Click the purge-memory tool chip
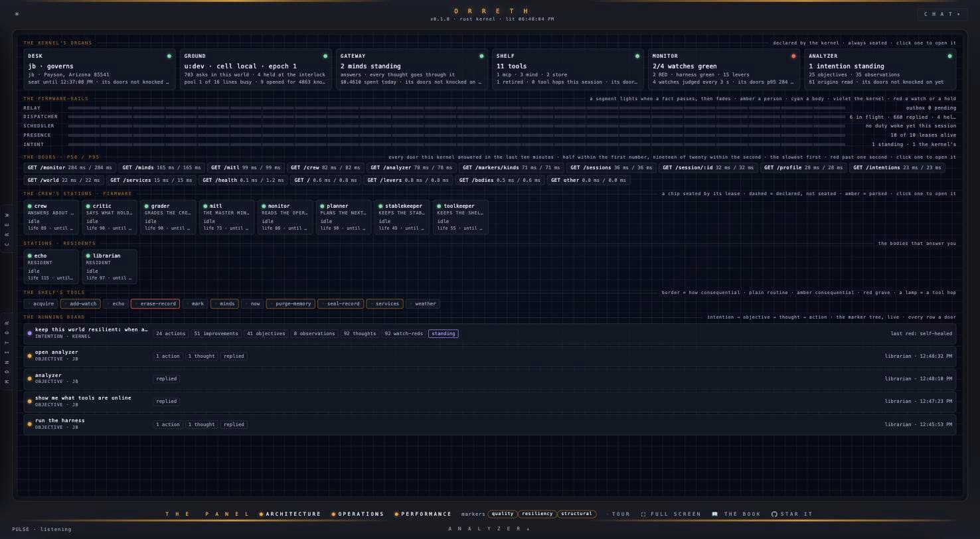 point(291,304)
